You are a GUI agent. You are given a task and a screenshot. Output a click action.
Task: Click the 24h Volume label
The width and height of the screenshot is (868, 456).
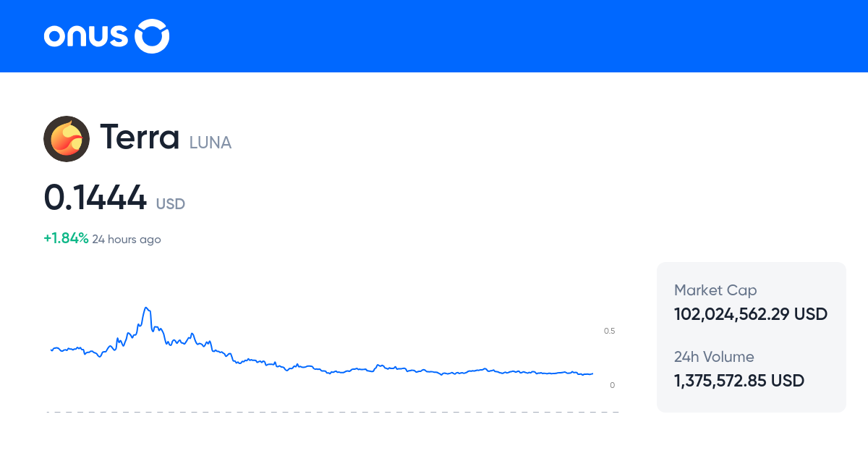[x=714, y=357]
